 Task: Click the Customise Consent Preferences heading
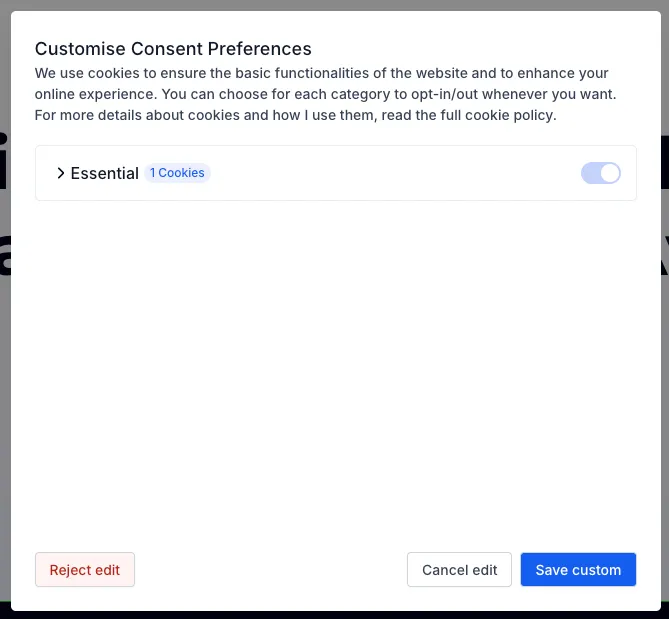(173, 49)
